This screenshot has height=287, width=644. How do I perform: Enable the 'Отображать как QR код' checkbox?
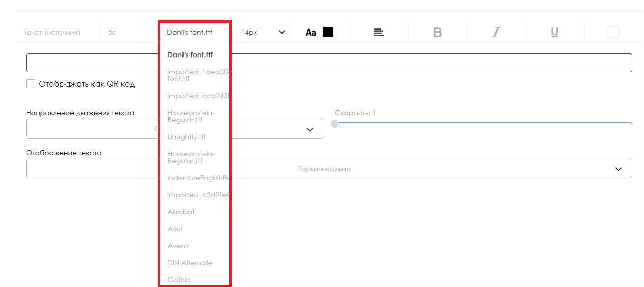(x=31, y=84)
